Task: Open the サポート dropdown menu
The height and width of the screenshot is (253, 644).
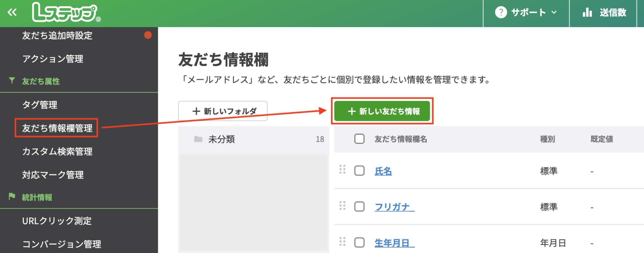Action: 528,12
